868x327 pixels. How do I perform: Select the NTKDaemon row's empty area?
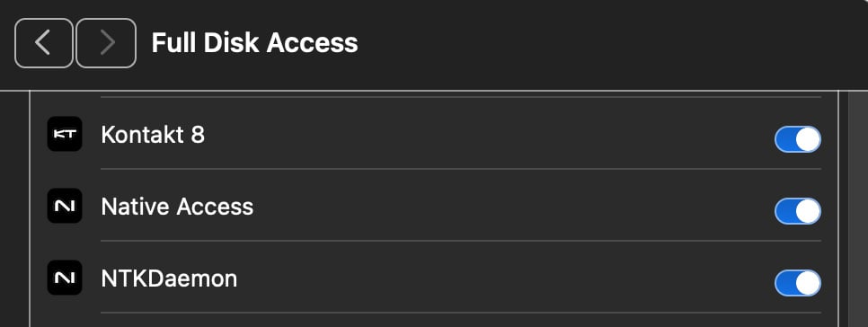coord(504,278)
